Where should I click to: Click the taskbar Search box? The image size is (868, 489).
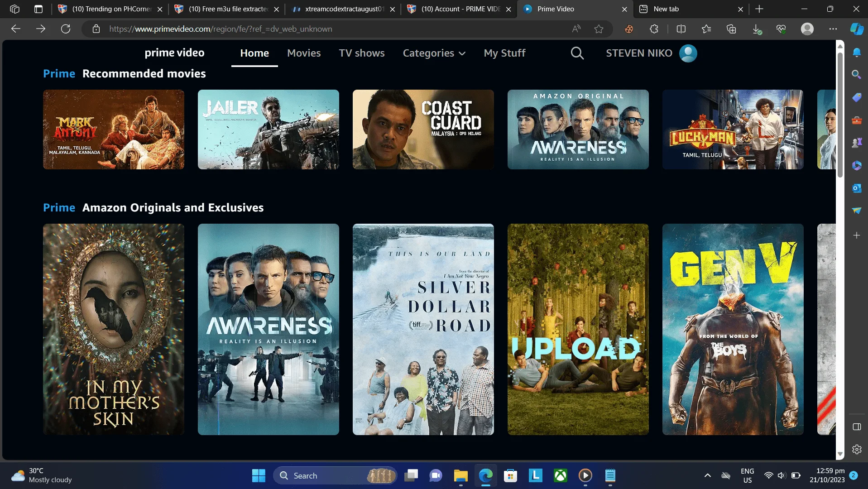pos(335,475)
